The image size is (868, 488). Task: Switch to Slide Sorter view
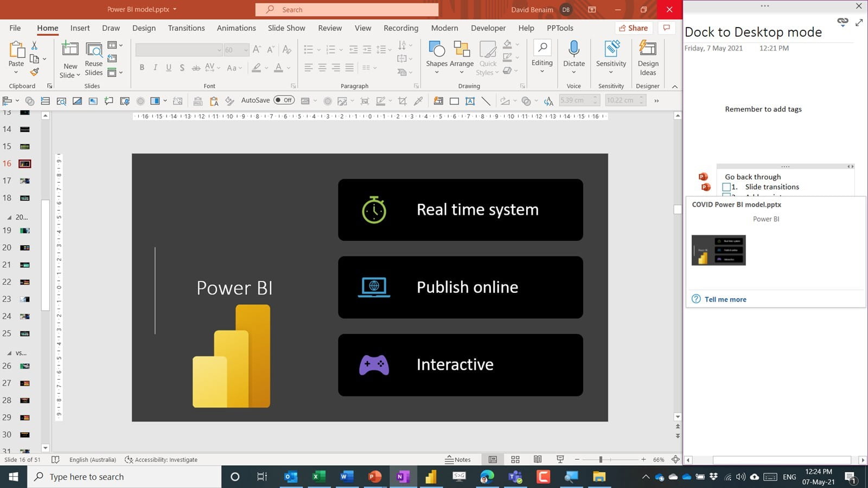pos(515,459)
